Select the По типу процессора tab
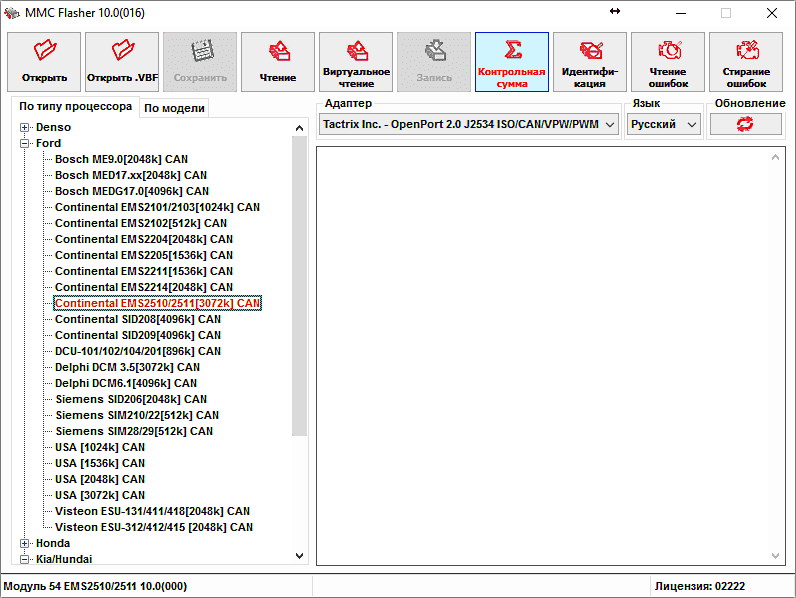This screenshot has width=796, height=598. [x=75, y=107]
